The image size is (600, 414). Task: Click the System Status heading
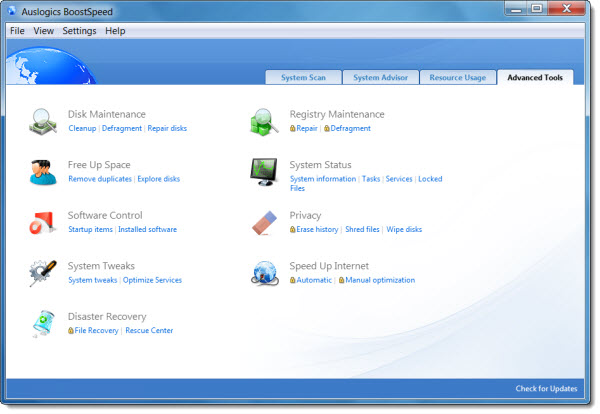coord(320,165)
